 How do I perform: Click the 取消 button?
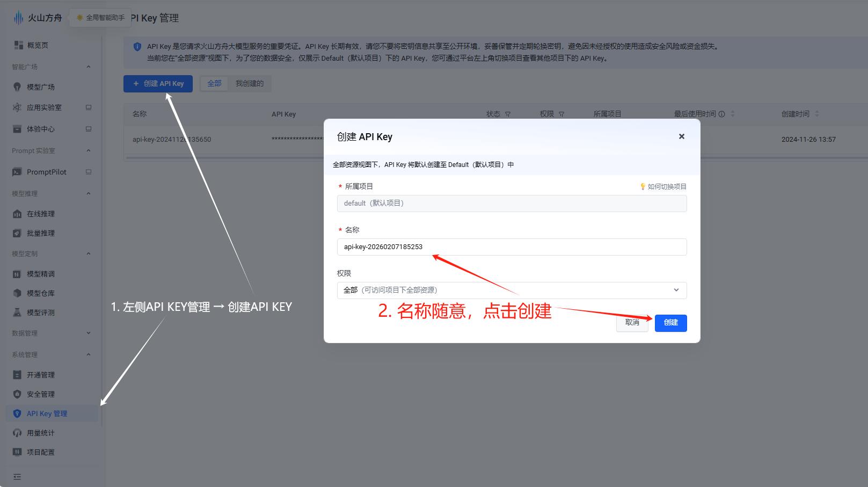tap(632, 323)
